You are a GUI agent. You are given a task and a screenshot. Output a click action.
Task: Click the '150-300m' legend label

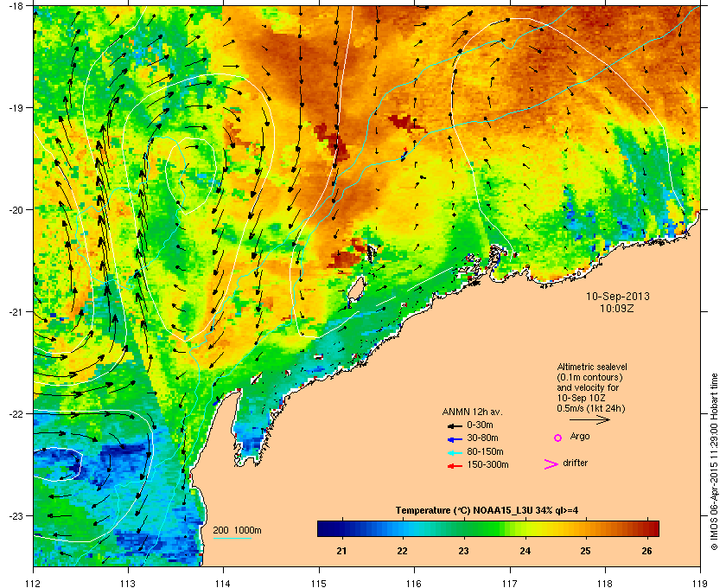click(487, 464)
